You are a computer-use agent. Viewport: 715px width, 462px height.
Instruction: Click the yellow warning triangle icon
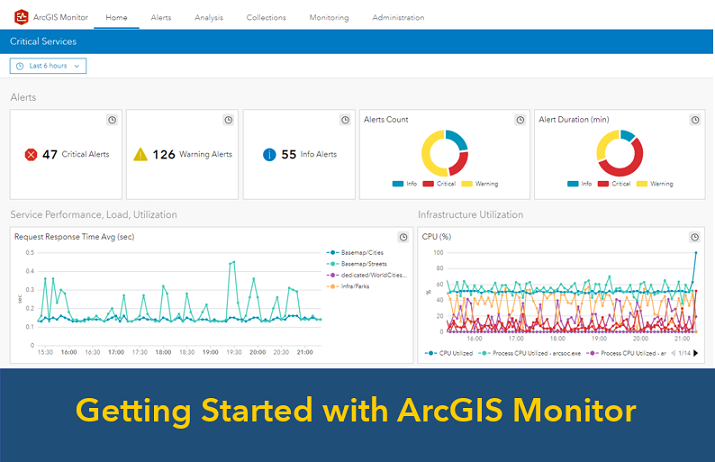[x=140, y=154]
